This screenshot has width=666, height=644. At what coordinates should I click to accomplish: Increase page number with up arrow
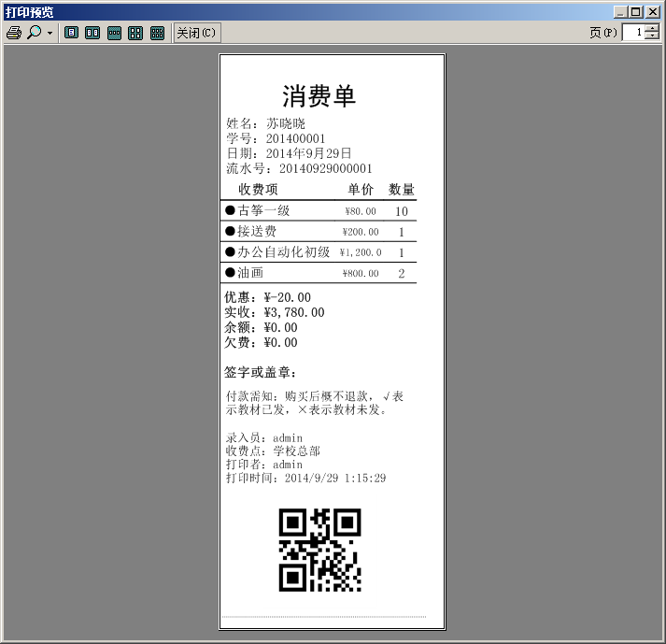pos(652,28)
